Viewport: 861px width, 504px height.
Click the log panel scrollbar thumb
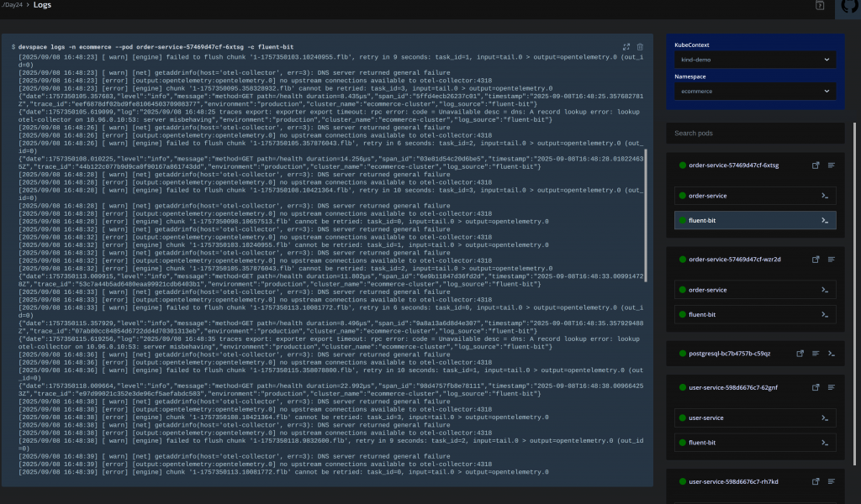(x=646, y=216)
